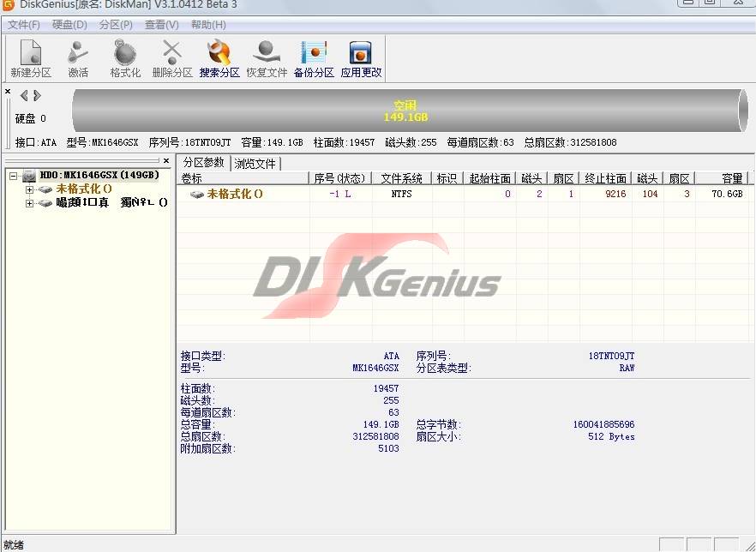Open the 文件(F) menu

(24, 25)
